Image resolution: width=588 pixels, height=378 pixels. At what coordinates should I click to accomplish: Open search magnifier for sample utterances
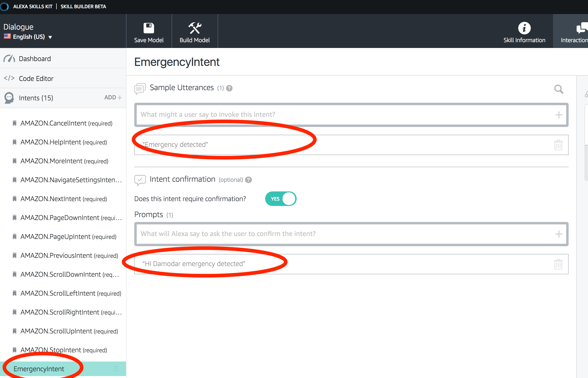558,89
